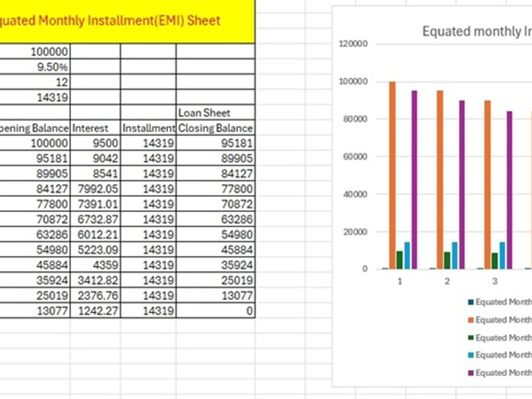Select the purple bar in category 1

point(414,180)
